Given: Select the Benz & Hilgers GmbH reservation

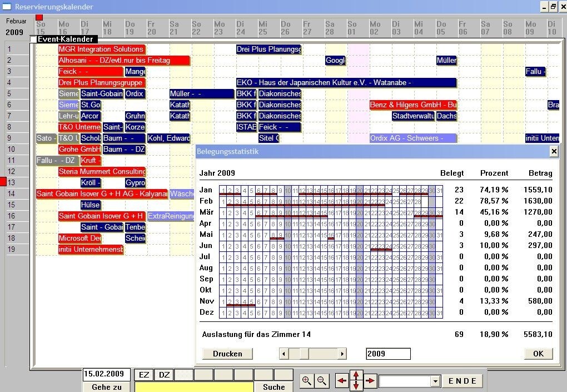Looking at the screenshot, I should click(413, 105).
